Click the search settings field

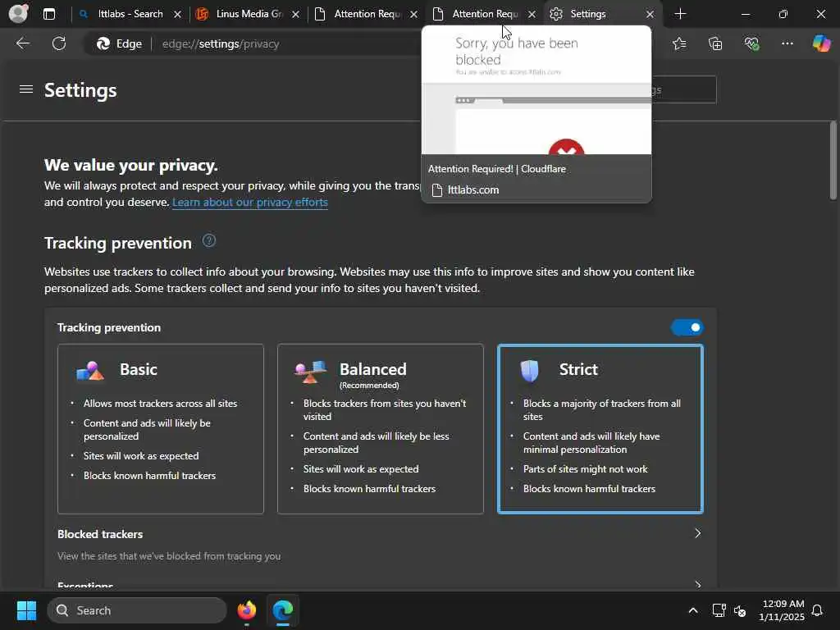click(684, 89)
